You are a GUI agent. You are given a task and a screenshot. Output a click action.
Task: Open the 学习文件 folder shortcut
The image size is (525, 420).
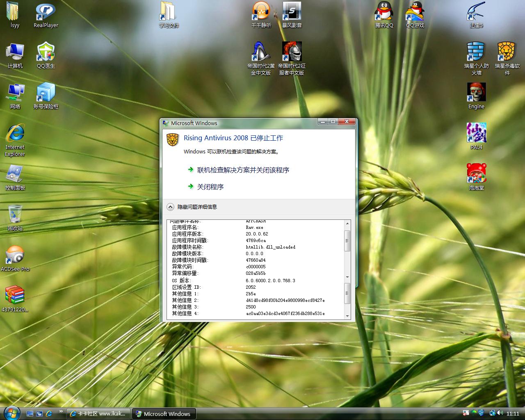pos(169,15)
